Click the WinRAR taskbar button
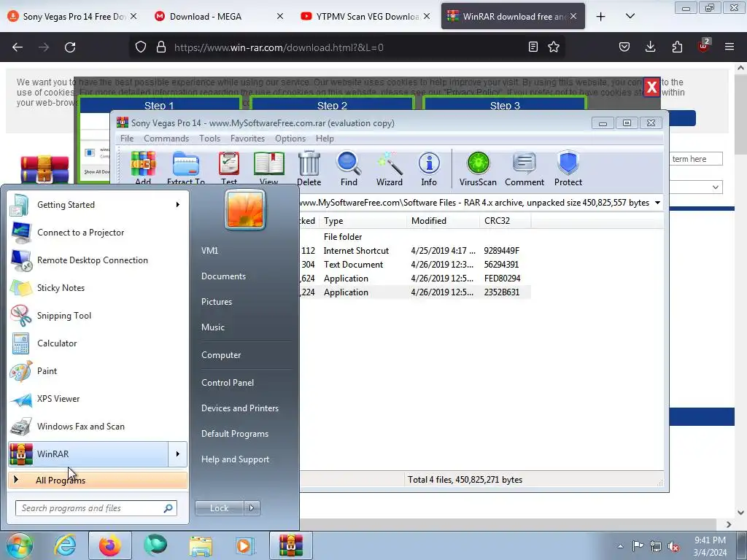747x560 pixels. pyautogui.click(x=290, y=545)
